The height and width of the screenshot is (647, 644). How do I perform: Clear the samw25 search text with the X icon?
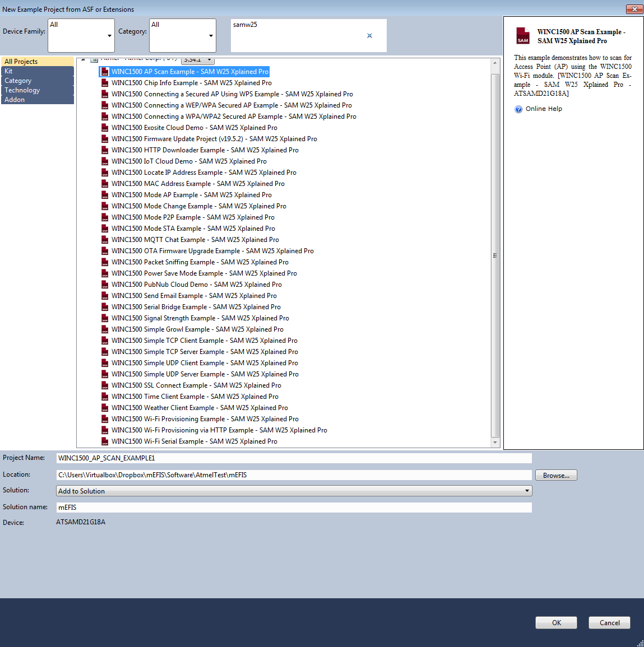tap(369, 35)
